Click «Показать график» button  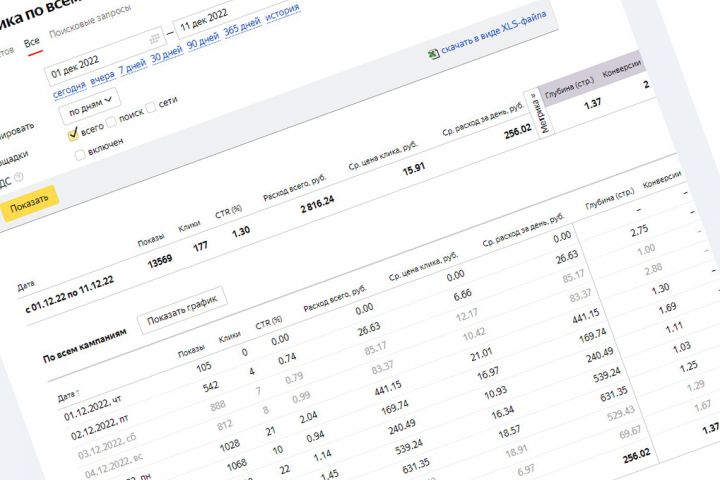182,311
